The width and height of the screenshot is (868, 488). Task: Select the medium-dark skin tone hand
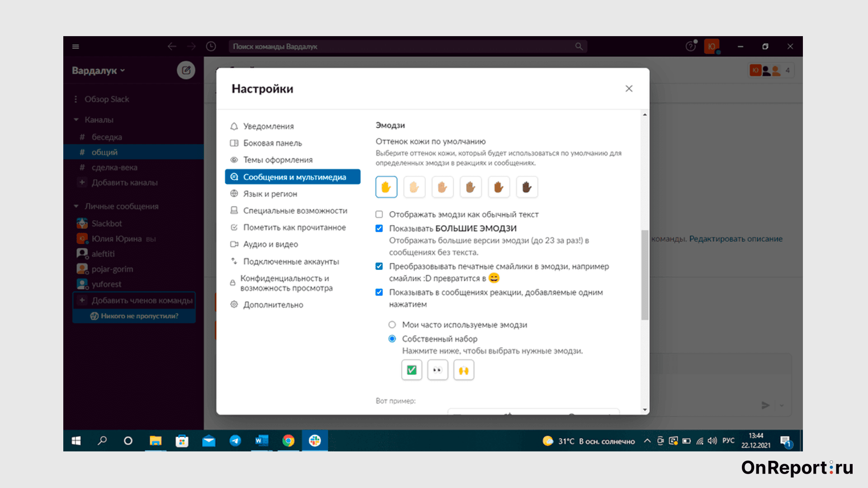(x=499, y=187)
